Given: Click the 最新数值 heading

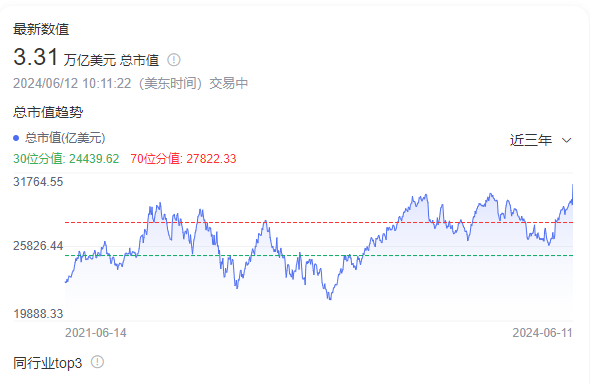Looking at the screenshot, I should pyautogui.click(x=41, y=29).
